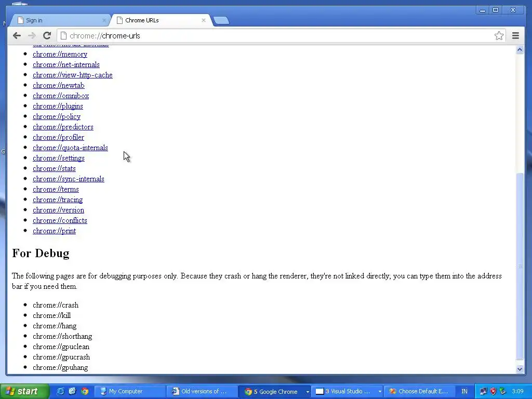Open the chrome://omnibox link
This screenshot has width=532, height=399.
click(61, 96)
